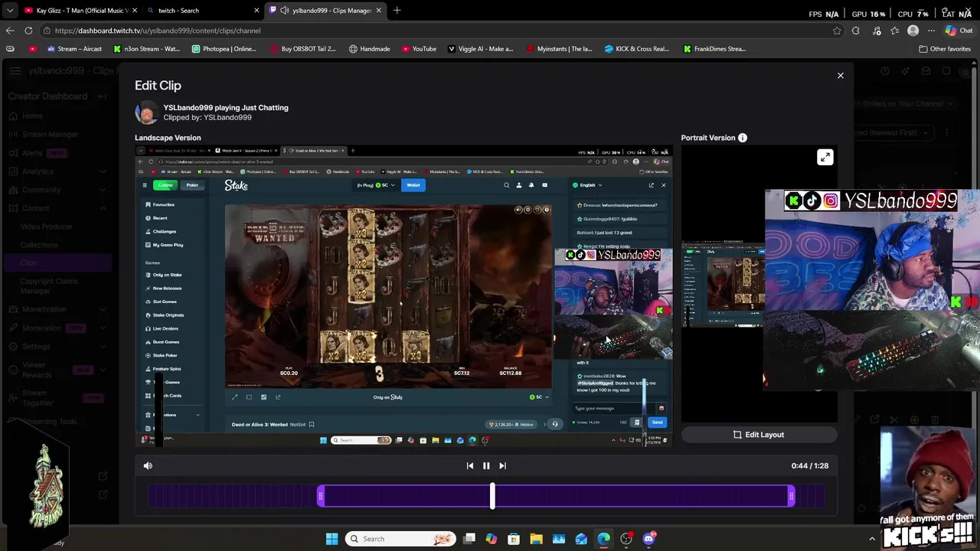Viewport: 980px width, 551px height.
Task: Add this page to favorites
Action: 837,31
